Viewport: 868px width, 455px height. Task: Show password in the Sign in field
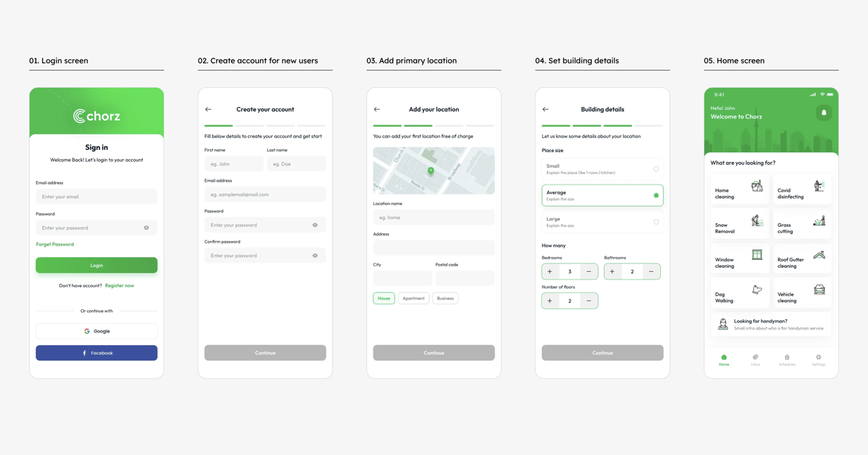click(147, 227)
